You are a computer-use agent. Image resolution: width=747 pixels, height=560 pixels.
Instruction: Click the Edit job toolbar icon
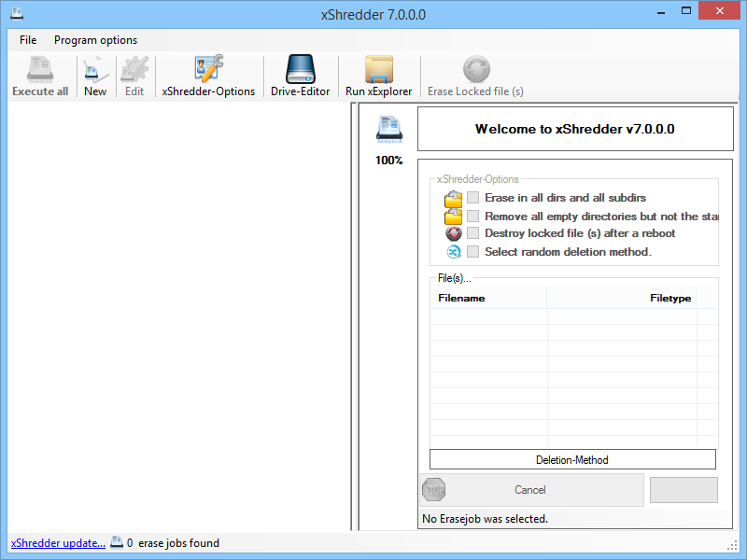point(134,77)
